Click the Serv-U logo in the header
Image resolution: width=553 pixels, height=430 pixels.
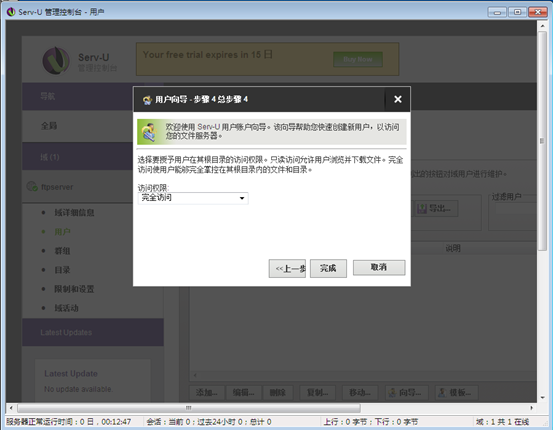[x=56, y=61]
